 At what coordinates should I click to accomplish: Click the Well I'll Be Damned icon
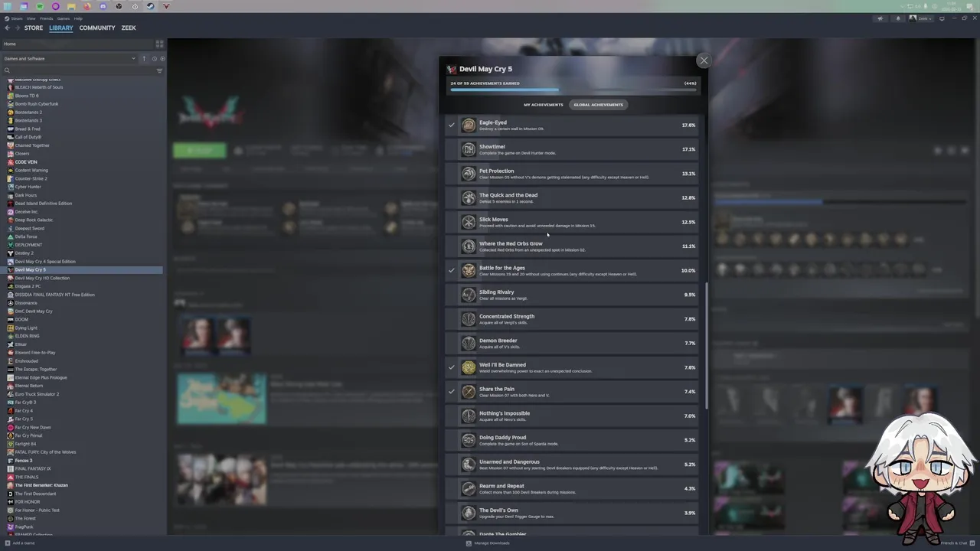469,367
